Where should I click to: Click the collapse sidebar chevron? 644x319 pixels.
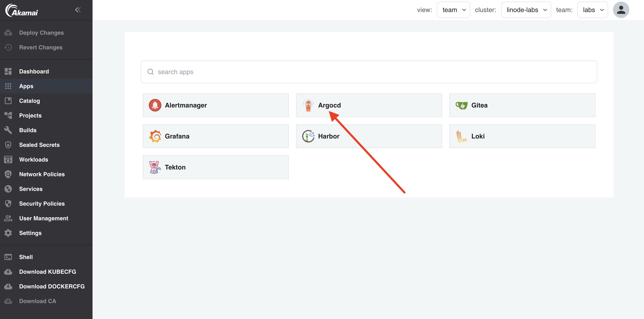78,9
